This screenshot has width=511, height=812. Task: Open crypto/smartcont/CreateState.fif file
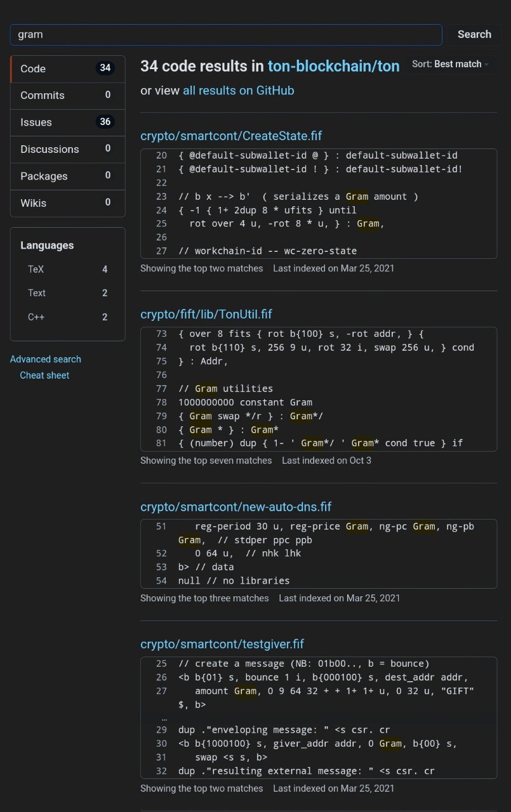pyautogui.click(x=232, y=136)
